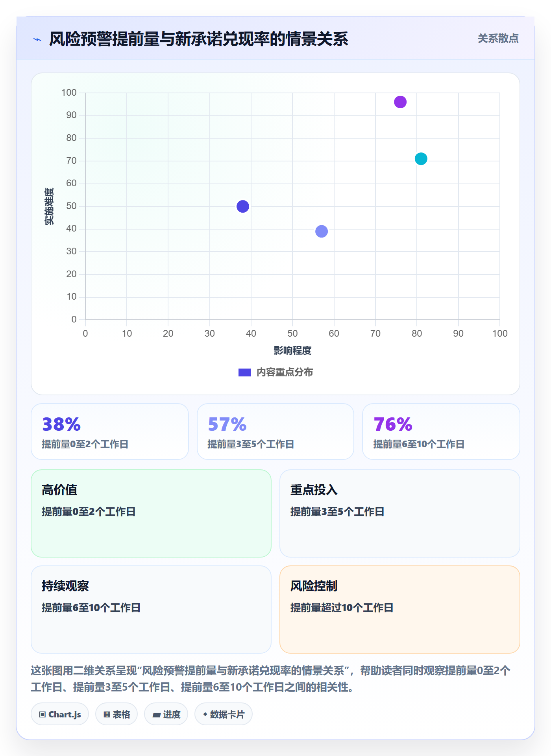Open the 38% stat card

(x=110, y=432)
